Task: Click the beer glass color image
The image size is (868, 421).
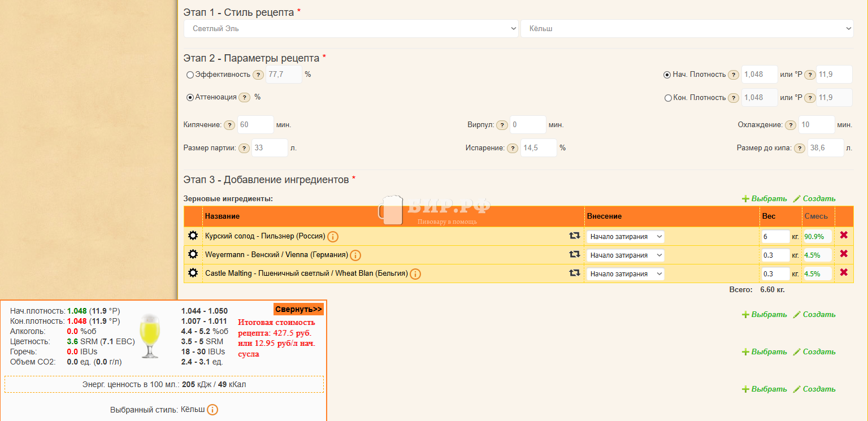Action: tap(150, 336)
